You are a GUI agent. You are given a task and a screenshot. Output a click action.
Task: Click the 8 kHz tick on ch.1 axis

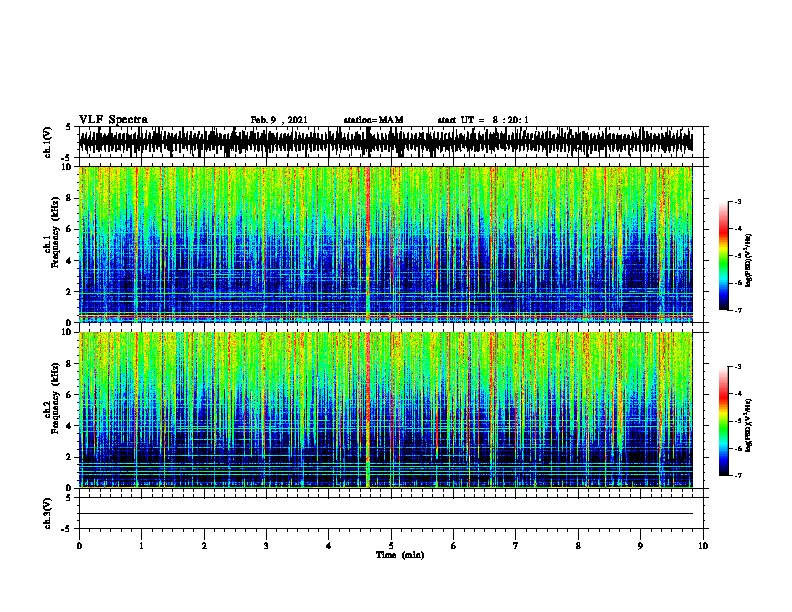(69, 198)
